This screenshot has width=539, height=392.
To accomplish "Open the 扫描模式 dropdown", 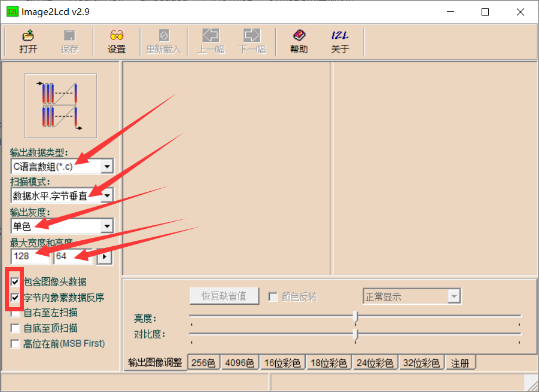I will pyautogui.click(x=106, y=195).
